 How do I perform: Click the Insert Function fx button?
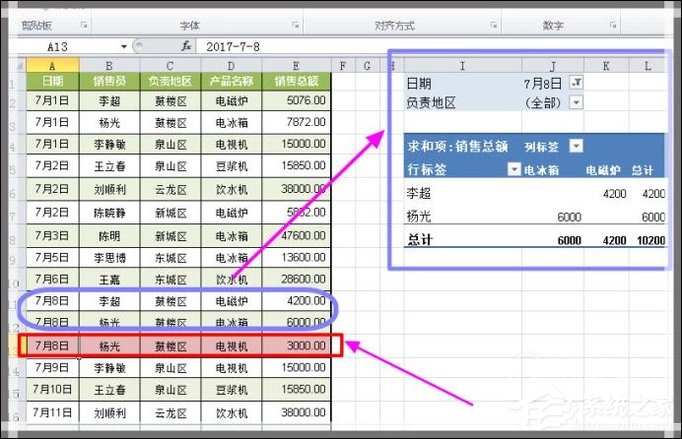pyautogui.click(x=185, y=46)
